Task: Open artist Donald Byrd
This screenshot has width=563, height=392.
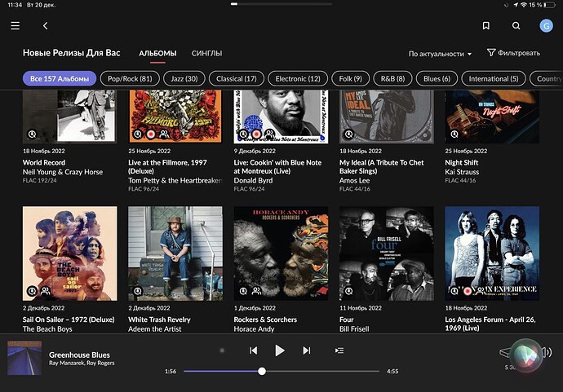Action: tap(253, 180)
